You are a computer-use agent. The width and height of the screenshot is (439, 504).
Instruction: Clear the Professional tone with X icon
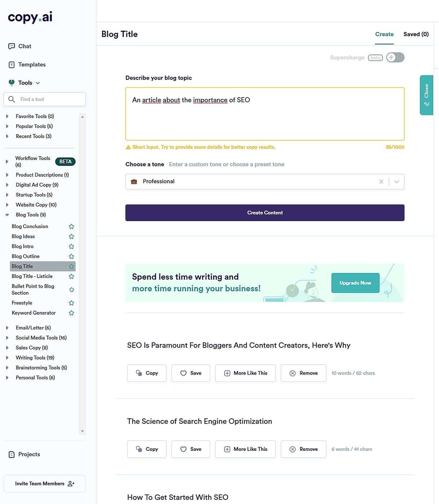(x=381, y=182)
